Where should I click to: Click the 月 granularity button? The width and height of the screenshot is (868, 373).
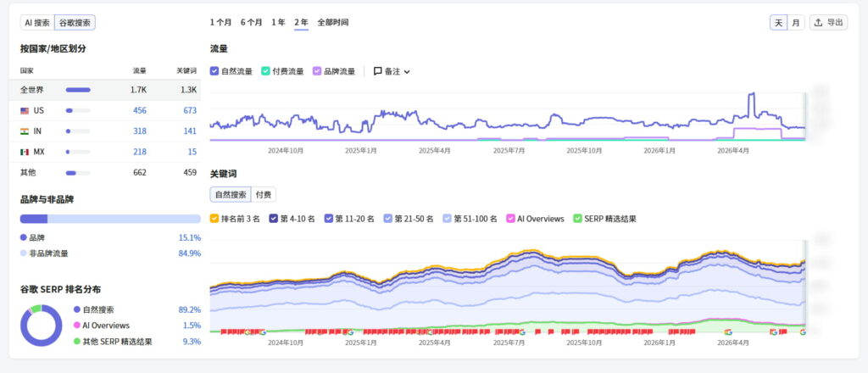(x=795, y=23)
